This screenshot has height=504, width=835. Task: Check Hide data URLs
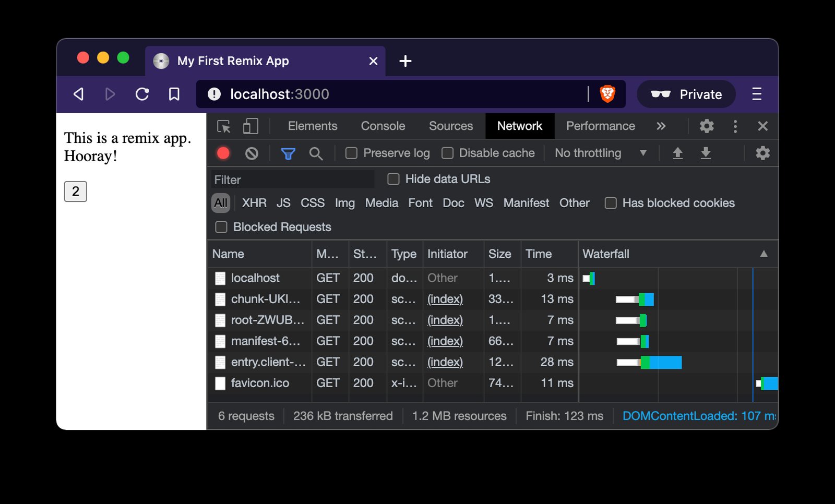[x=393, y=179]
